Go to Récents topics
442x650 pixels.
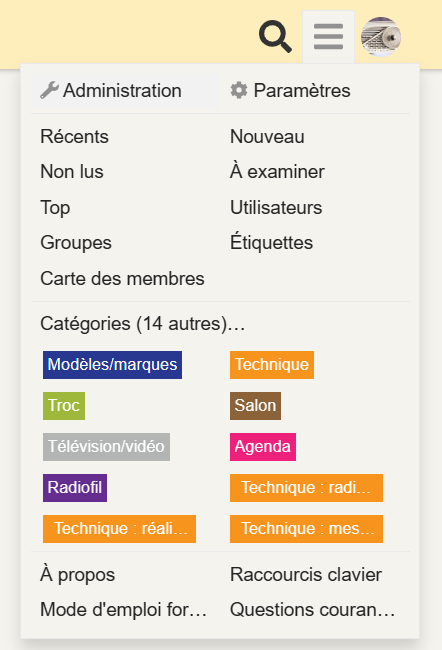coord(74,136)
